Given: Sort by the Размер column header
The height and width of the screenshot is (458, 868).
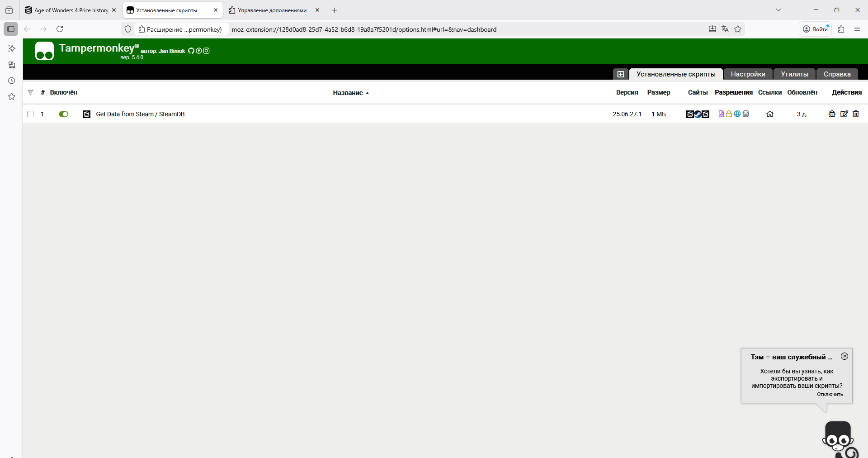Looking at the screenshot, I should click(659, 92).
